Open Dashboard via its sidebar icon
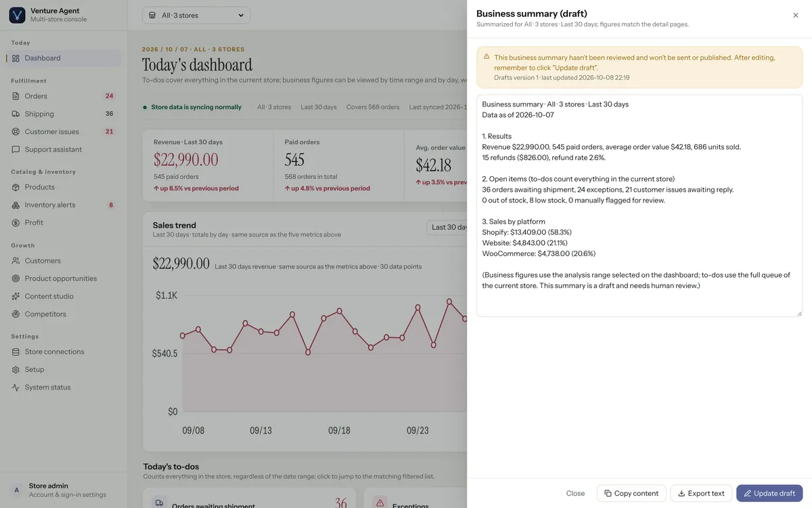Screen dimensions: 812x508 pos(16,58)
